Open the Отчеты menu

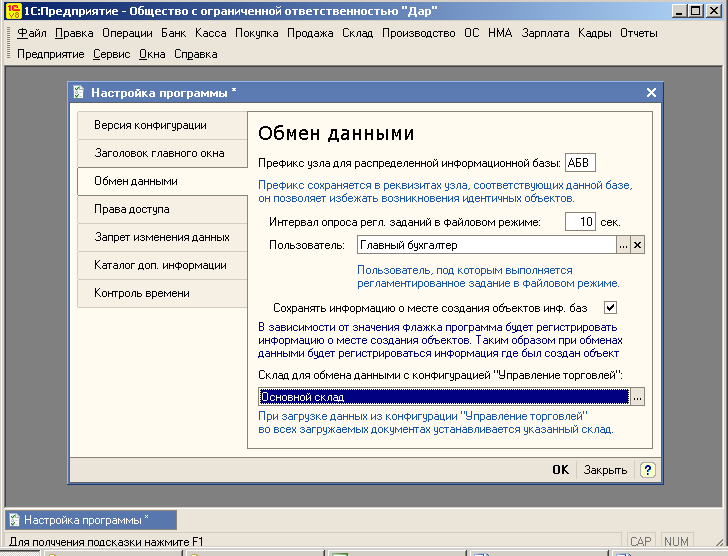pos(638,33)
